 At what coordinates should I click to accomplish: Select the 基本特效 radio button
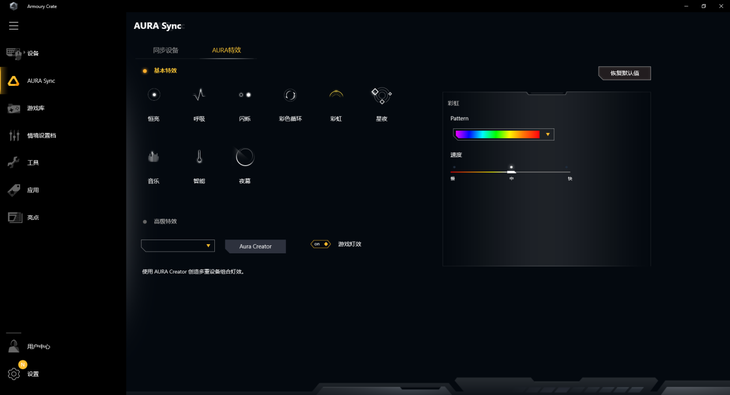pyautogui.click(x=145, y=71)
